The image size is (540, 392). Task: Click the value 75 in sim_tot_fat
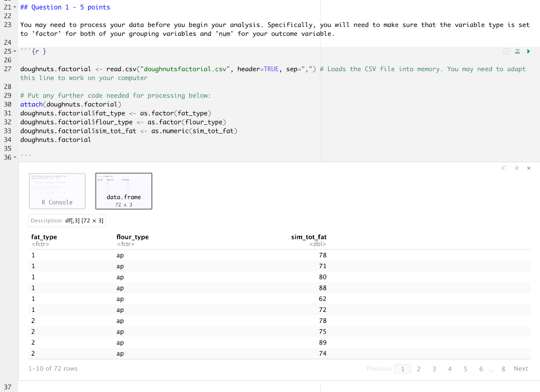323,332
